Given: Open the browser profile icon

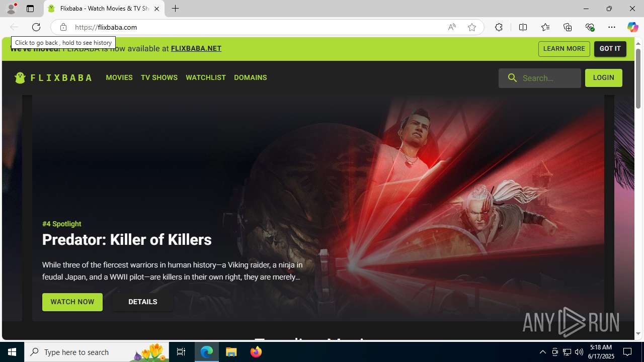Looking at the screenshot, I should (x=11, y=9).
